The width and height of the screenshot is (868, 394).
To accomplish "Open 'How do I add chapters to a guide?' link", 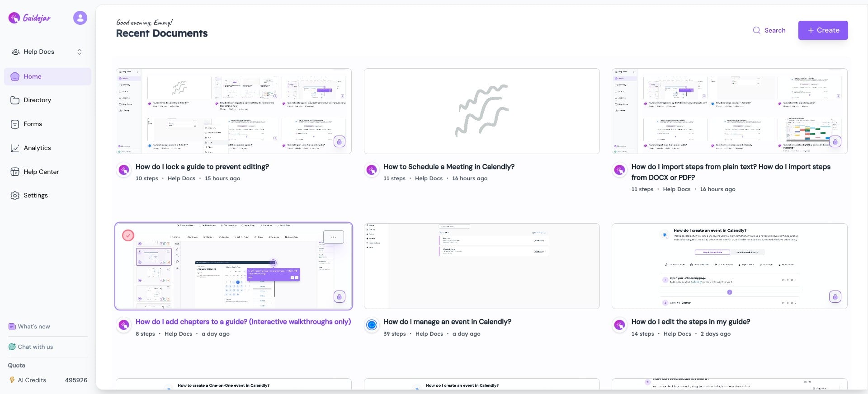I will (243, 322).
